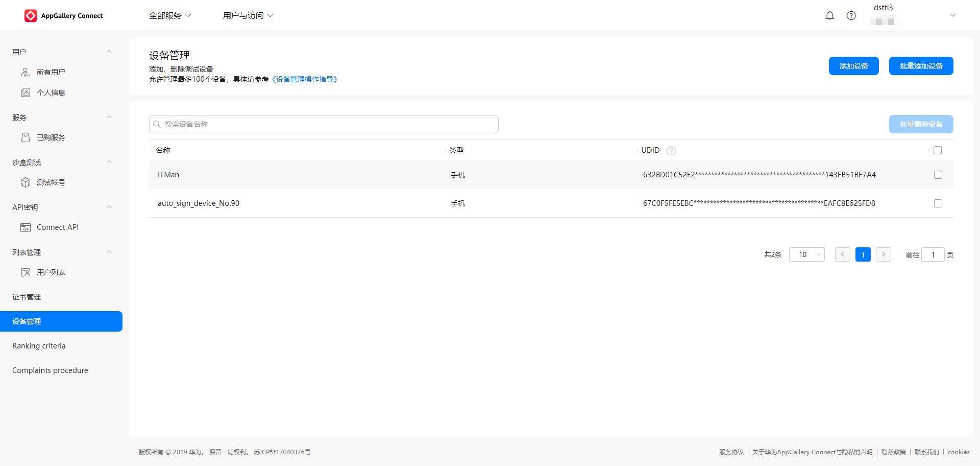The width and height of the screenshot is (980, 466).
Task: Open the page size dropdown showing 10
Action: [x=807, y=254]
